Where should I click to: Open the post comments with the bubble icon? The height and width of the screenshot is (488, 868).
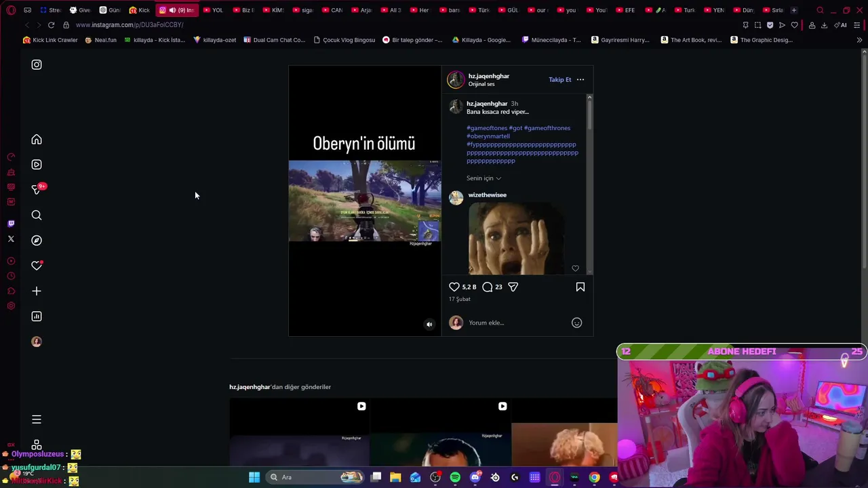487,287
